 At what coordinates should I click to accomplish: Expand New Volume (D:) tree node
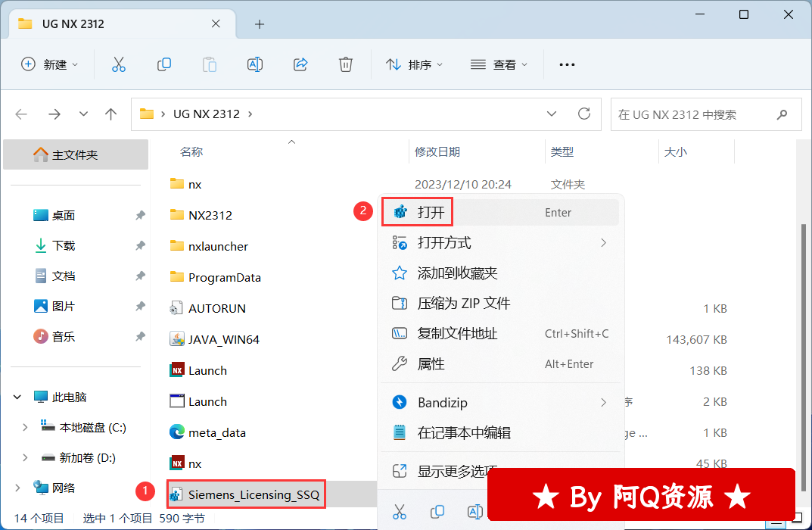[x=25, y=458]
